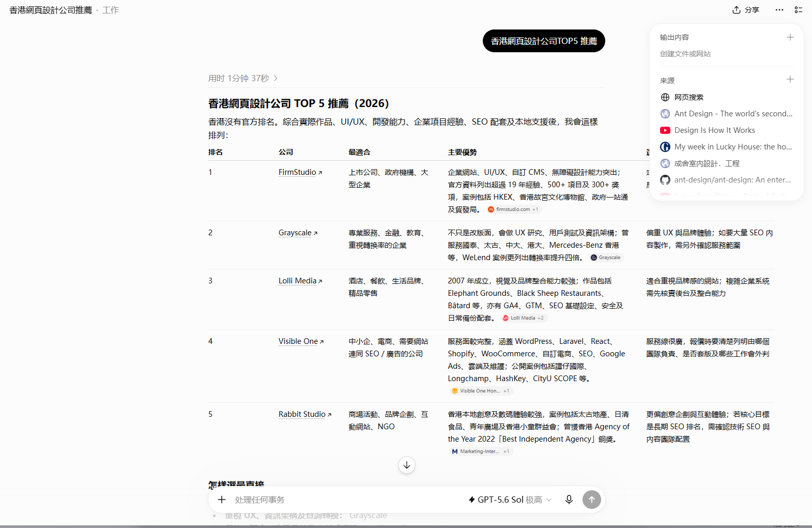This screenshot has width=812, height=528.
Task: Click the send arrow button
Action: 592,500
